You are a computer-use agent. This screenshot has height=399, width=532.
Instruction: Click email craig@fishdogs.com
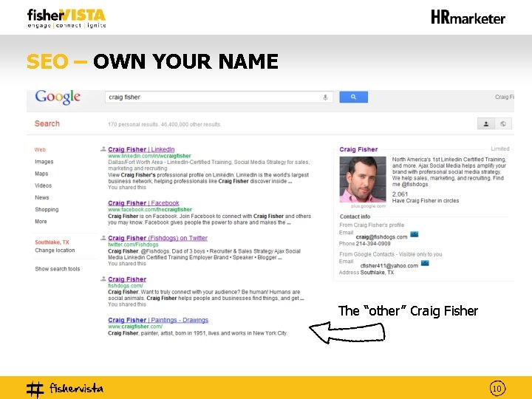point(382,237)
